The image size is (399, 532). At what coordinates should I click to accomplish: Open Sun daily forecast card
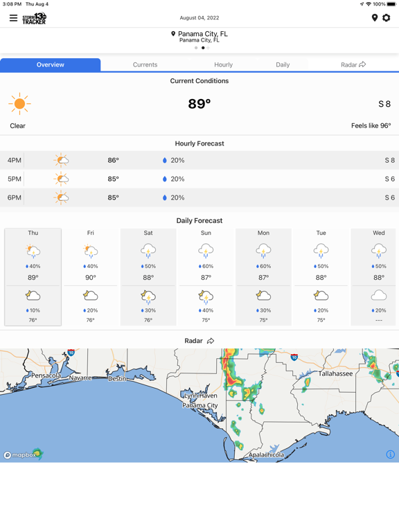[x=206, y=277]
